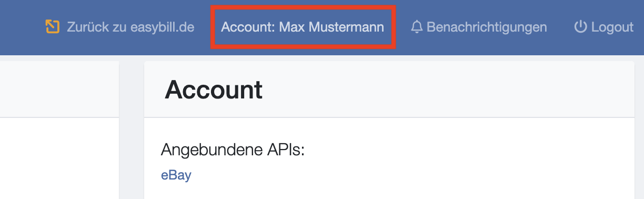Click grey header strip right of 'Account' title
The image size is (644, 199).
point(447,90)
